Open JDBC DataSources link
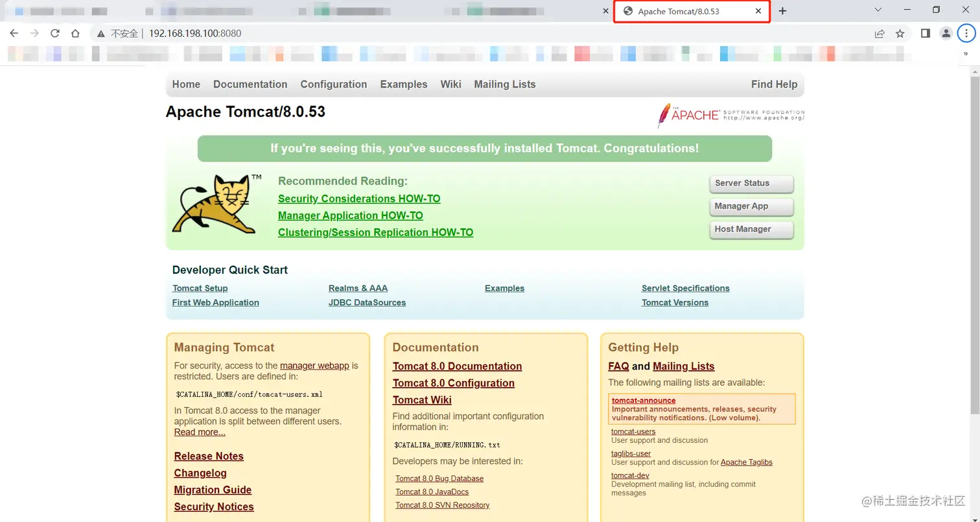 pyautogui.click(x=367, y=302)
